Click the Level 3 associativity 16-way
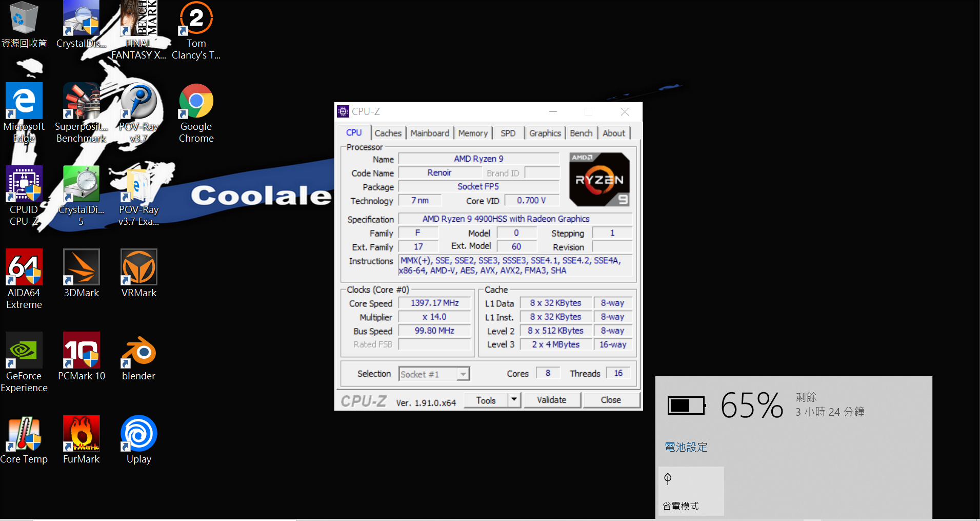 [x=613, y=344]
